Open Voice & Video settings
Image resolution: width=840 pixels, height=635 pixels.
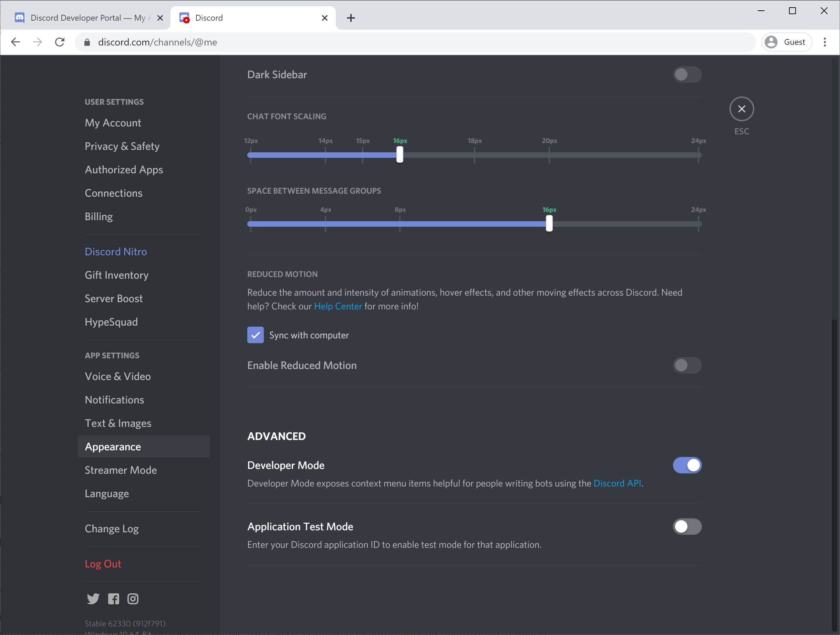[x=118, y=376]
